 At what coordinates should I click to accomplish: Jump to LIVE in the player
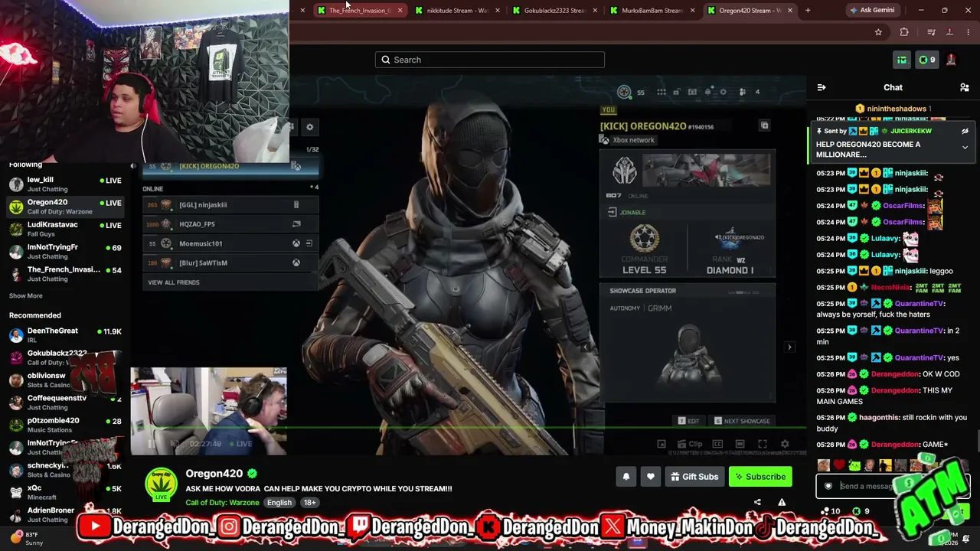click(240, 444)
